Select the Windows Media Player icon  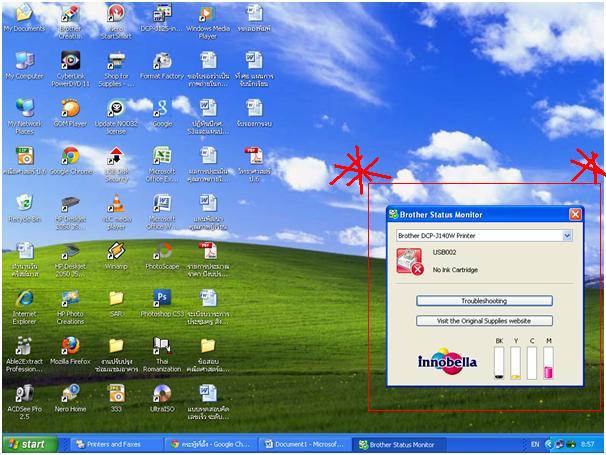[208, 21]
